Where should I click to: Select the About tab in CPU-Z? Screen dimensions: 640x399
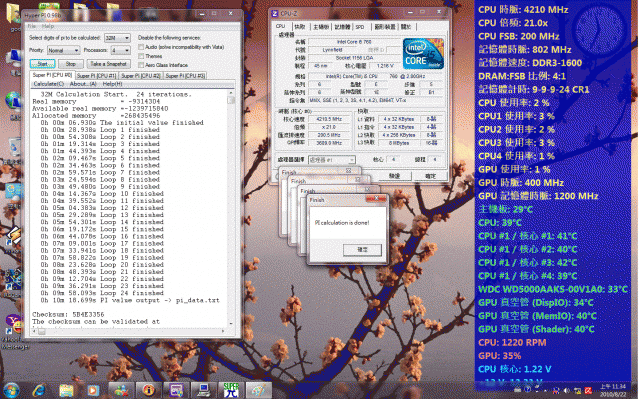[406, 27]
